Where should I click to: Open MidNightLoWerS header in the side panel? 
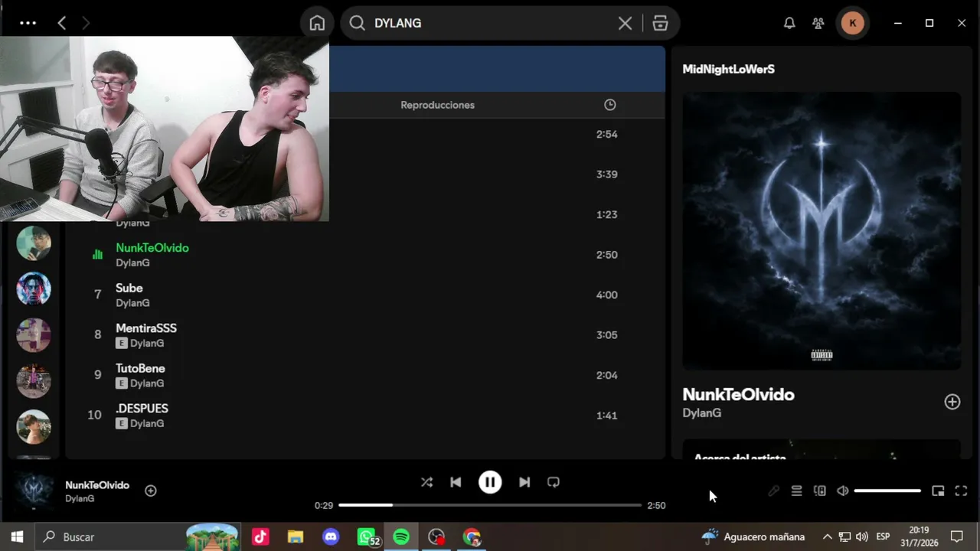728,69
